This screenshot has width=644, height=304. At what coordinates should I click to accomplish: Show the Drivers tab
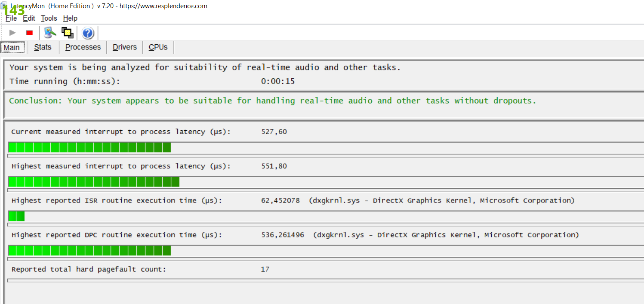(125, 47)
